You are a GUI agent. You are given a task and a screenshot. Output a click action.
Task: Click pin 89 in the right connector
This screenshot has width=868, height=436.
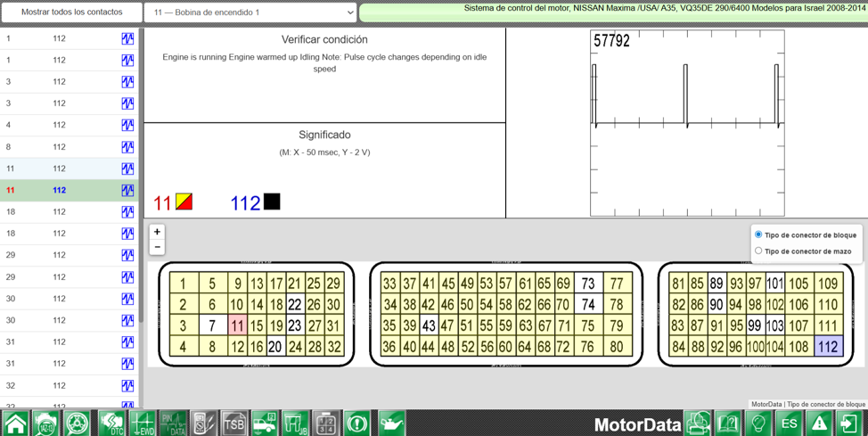pos(717,284)
